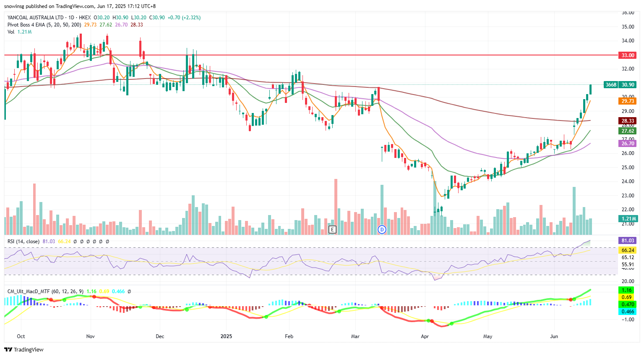644x357 pixels.
Task: Click the open value O30.20 in the header
Action: click(x=102, y=18)
